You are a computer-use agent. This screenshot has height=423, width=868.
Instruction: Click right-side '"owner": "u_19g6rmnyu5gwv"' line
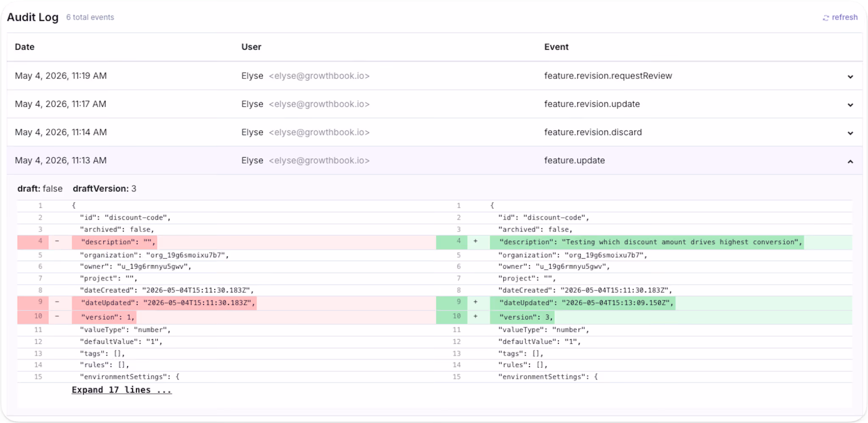(554, 267)
